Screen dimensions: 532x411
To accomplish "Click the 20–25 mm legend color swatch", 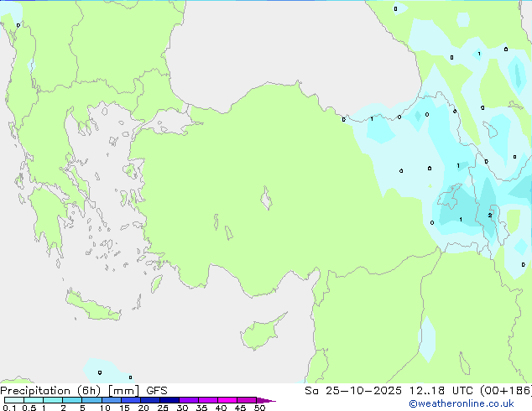I will click(x=149, y=400).
